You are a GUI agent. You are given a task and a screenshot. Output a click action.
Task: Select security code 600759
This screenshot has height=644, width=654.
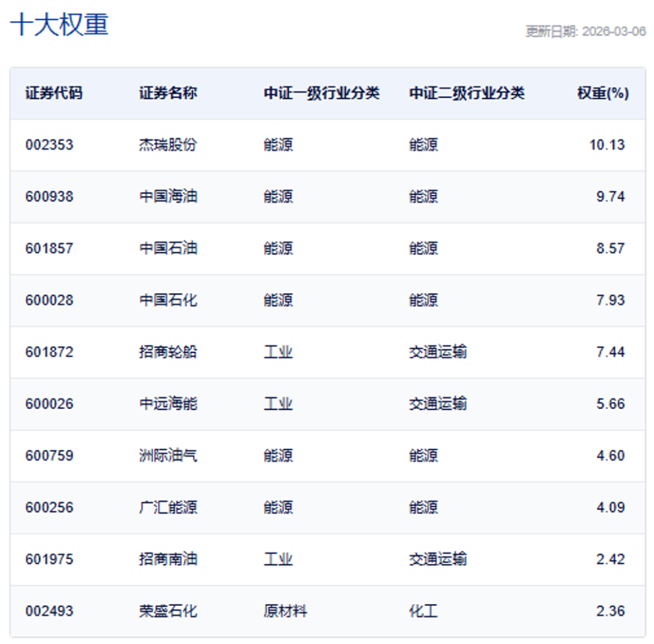pos(49,456)
